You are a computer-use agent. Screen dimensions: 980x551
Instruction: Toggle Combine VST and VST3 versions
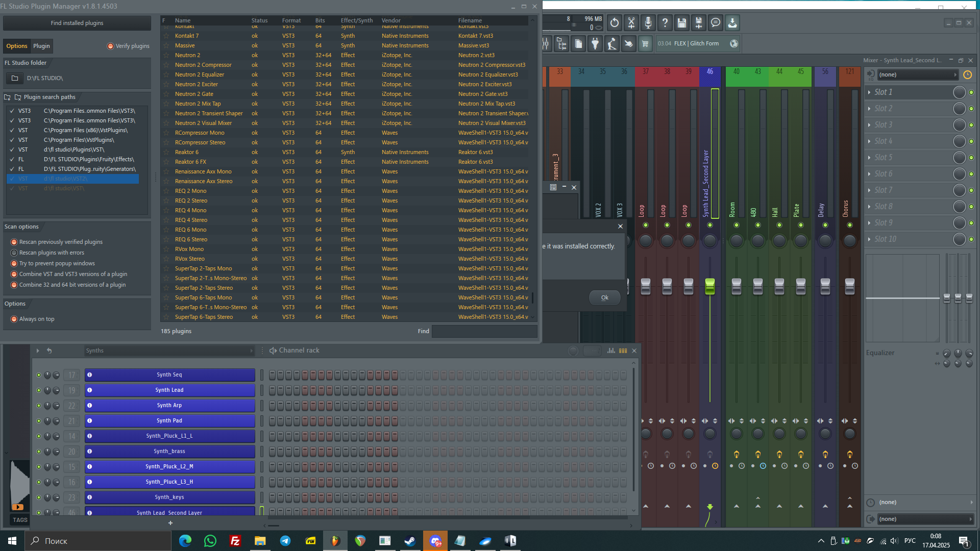coord(14,274)
